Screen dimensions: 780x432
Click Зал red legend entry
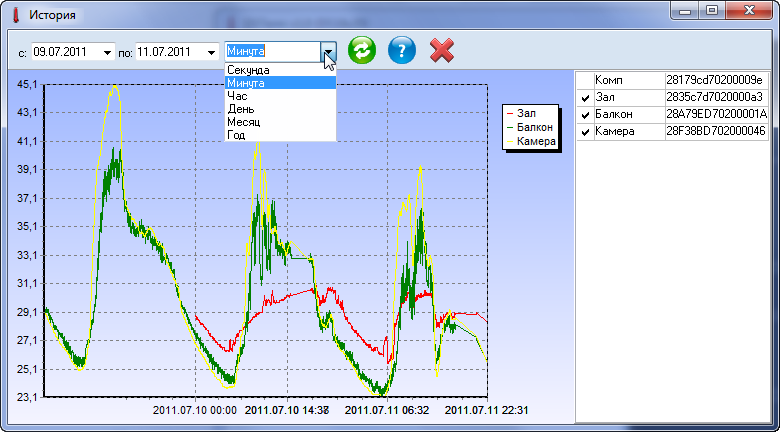click(521, 114)
